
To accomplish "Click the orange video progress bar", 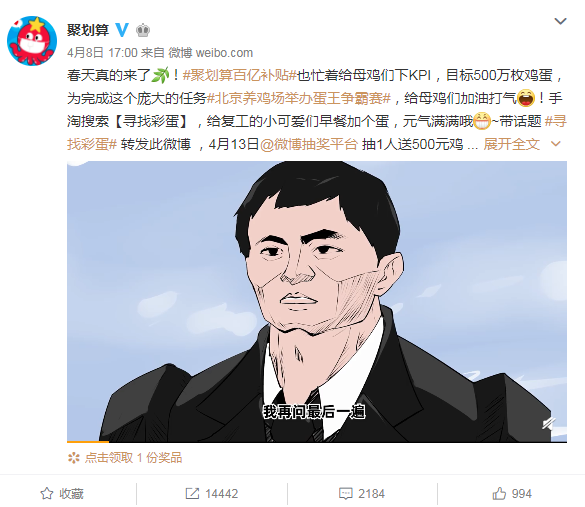I will coord(88,442).
